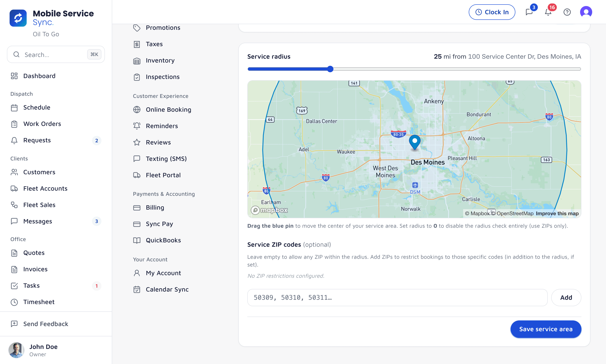Click the Mapbox logo on the map
The image size is (606, 364).
click(x=269, y=210)
